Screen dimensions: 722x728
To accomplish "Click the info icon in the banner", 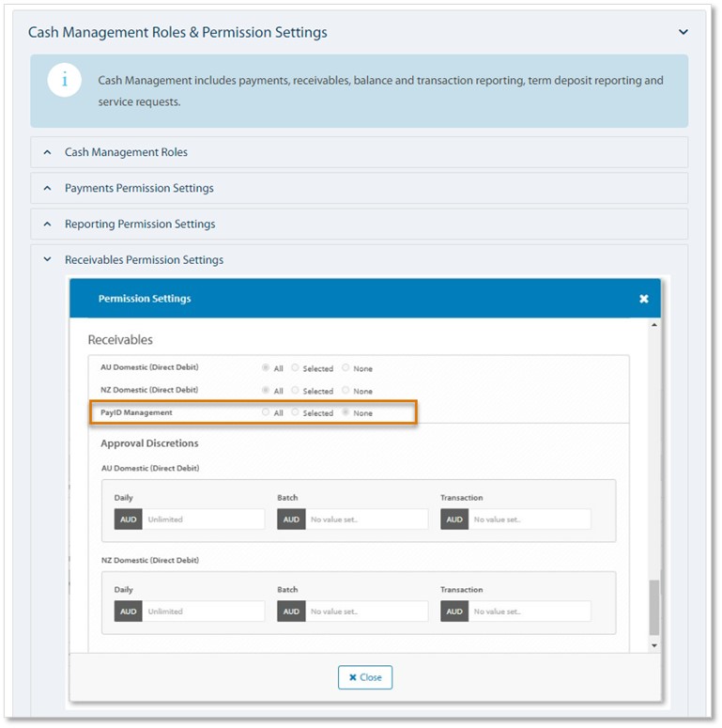I will coord(64,80).
